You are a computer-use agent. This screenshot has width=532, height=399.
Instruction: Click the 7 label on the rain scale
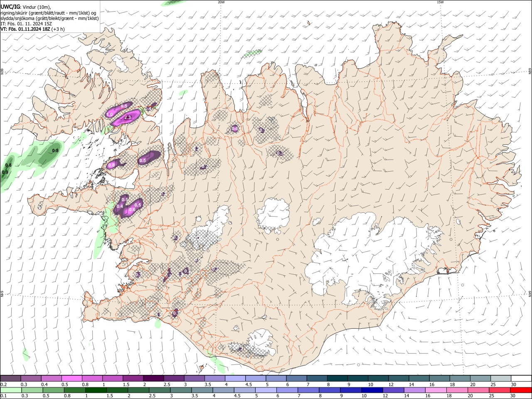click(298, 396)
